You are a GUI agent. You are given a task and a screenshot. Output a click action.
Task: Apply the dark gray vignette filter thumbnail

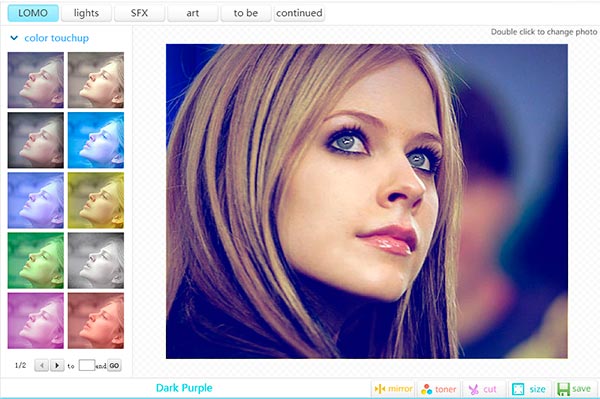[36, 140]
